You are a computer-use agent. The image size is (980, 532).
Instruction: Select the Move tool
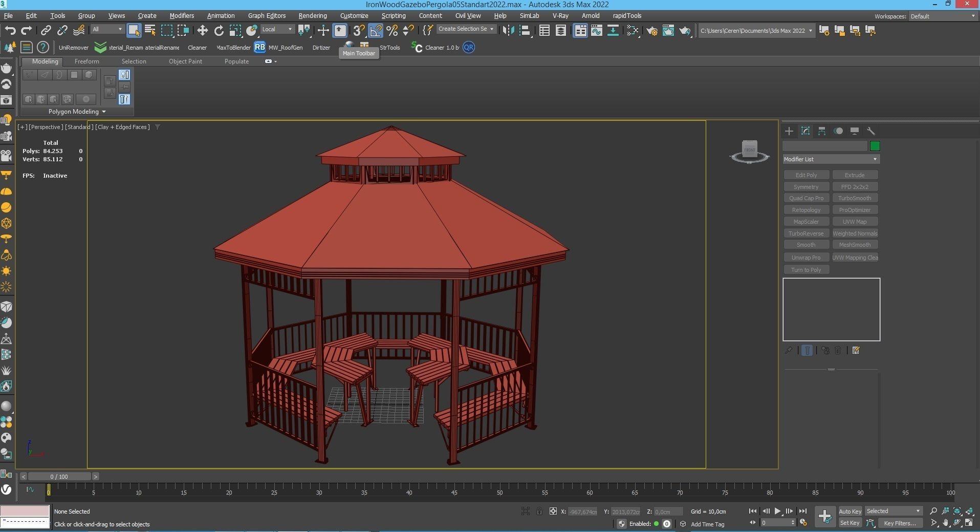(x=202, y=31)
